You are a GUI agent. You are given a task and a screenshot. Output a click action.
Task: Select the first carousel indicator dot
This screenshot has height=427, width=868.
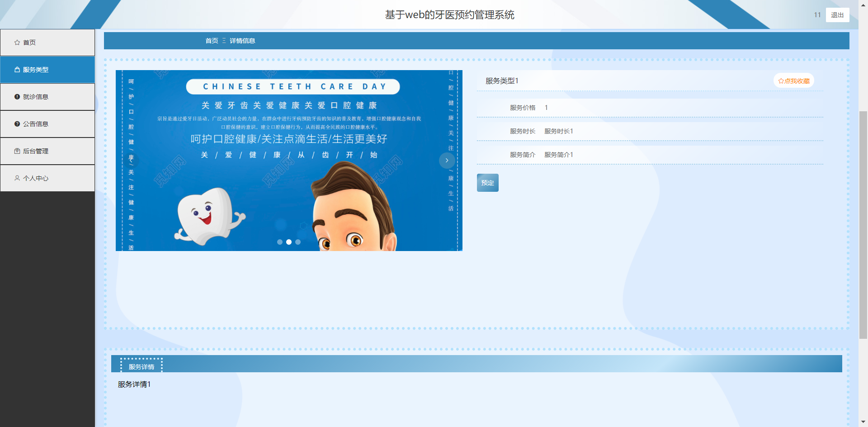280,242
